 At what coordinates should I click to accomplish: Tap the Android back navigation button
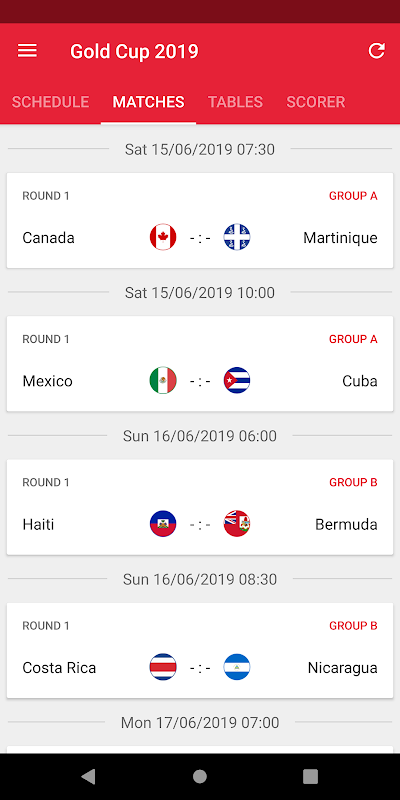(88, 777)
